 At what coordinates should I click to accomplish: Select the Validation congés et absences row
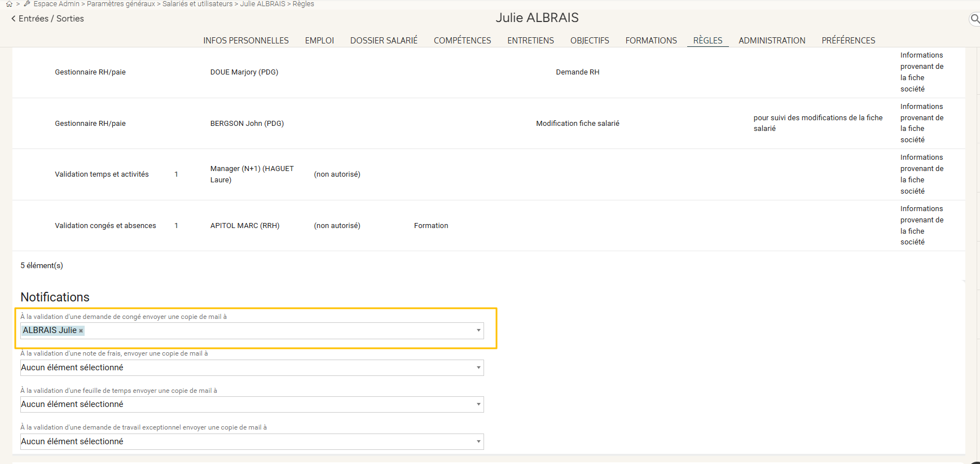(106, 226)
